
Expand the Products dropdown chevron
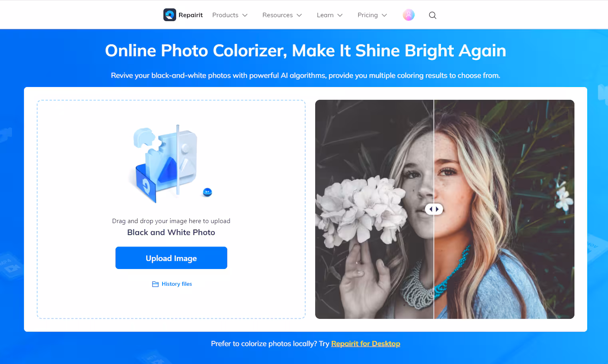[245, 15]
